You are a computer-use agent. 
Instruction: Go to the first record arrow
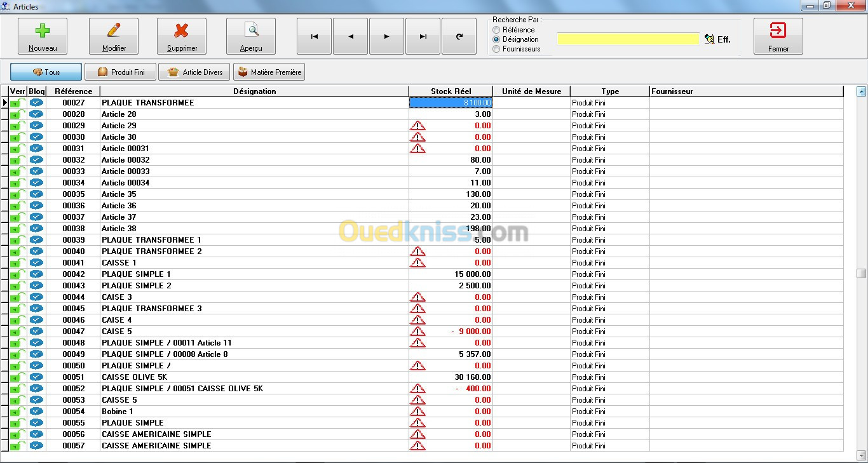pos(315,36)
